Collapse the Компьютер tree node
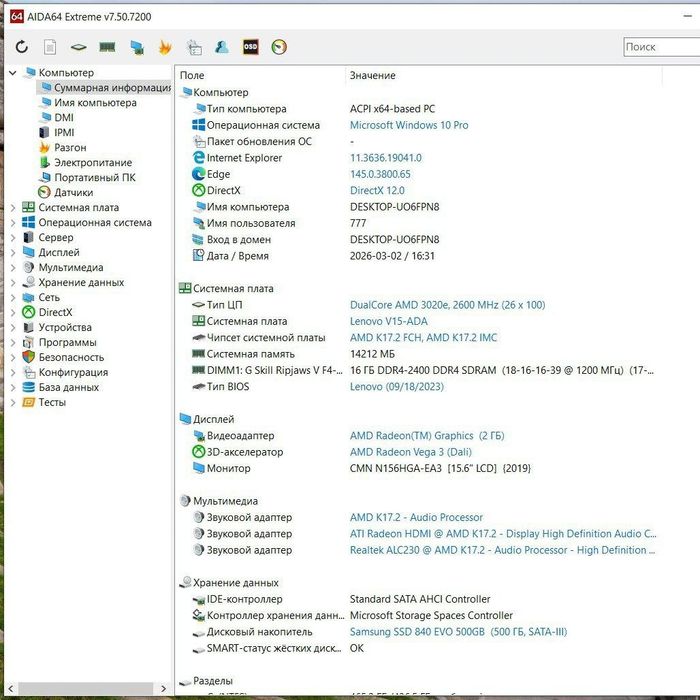The width and height of the screenshot is (700, 700). (x=13, y=72)
